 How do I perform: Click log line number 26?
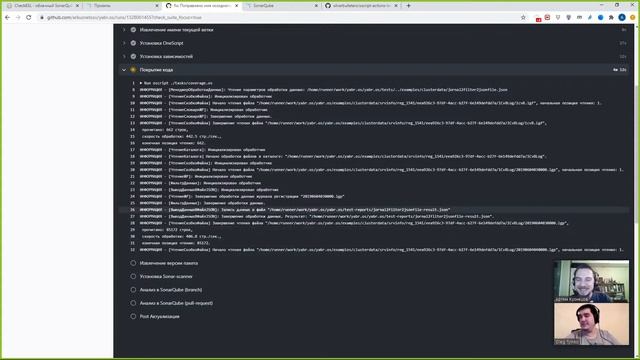133,210
